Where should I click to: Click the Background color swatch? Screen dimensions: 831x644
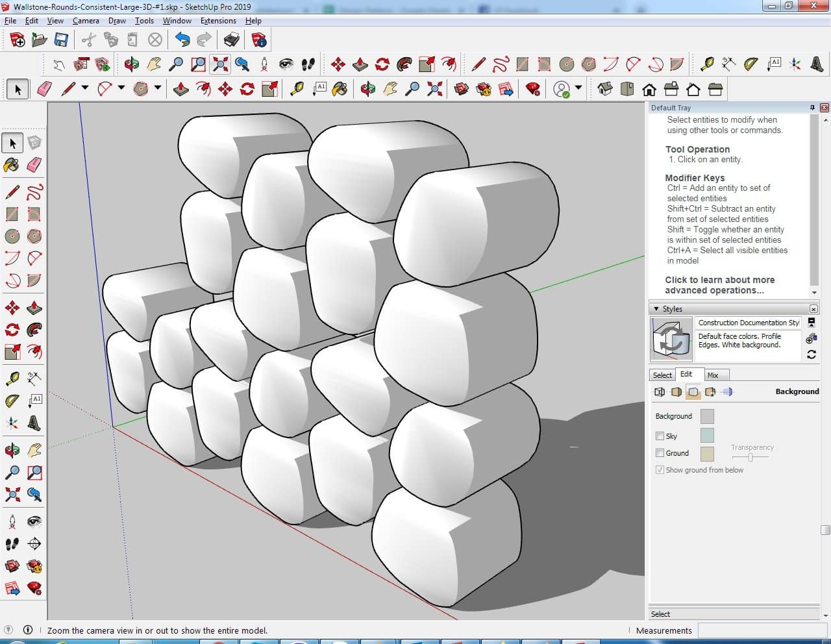[707, 416]
